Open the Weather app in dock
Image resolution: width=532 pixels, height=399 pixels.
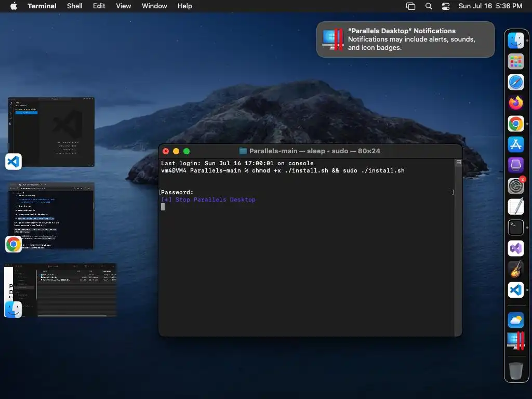click(516, 320)
